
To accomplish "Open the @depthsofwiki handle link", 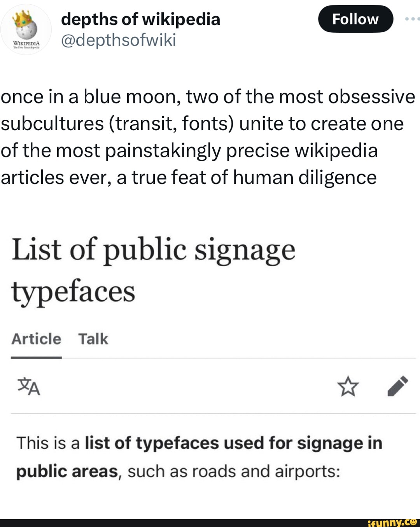I will coord(119,40).
